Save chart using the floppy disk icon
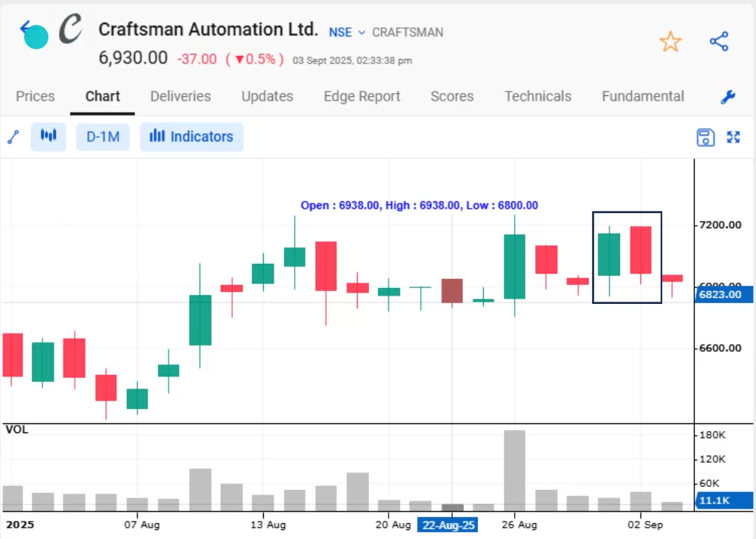 [705, 138]
